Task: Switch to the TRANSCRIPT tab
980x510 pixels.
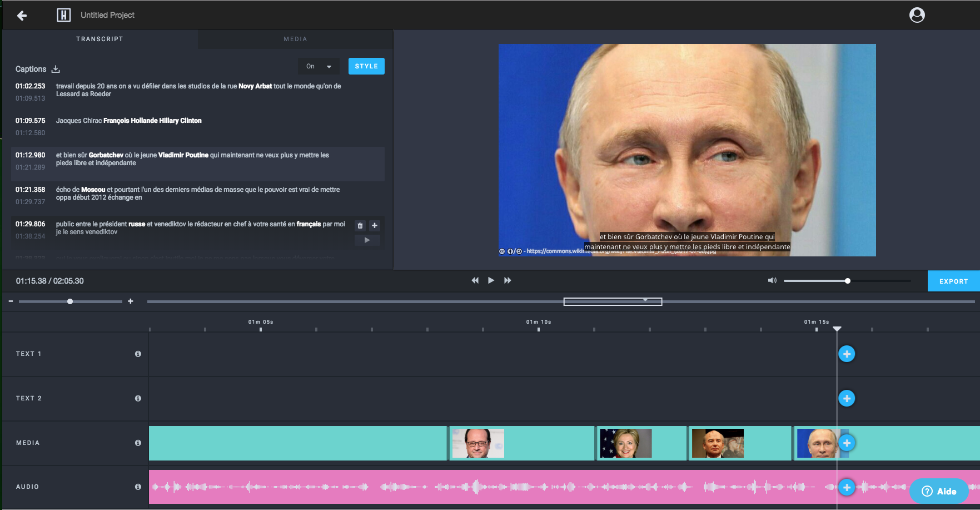Action: point(100,39)
